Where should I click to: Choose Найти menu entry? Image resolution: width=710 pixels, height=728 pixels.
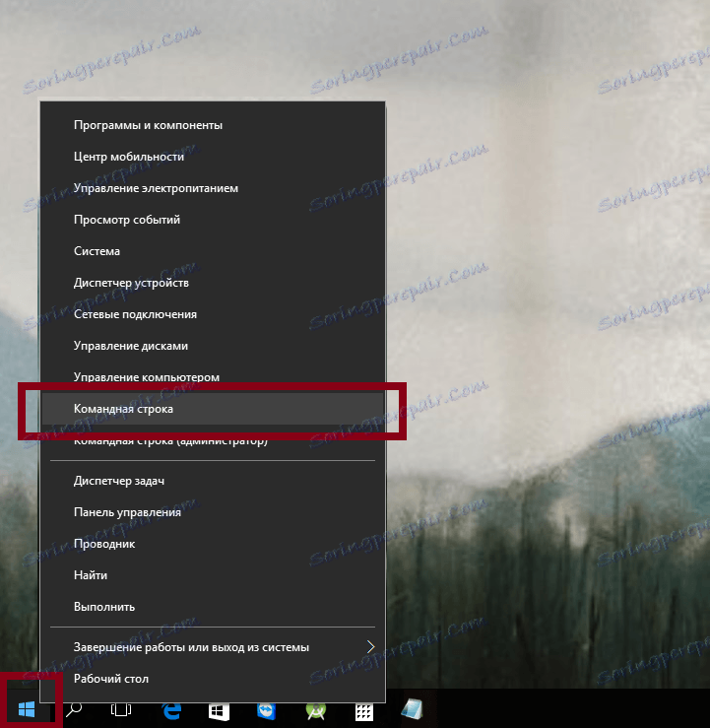[213, 575]
